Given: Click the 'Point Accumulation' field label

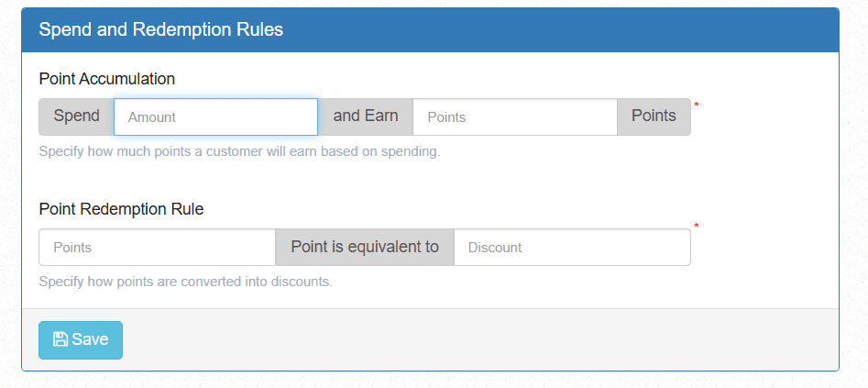Looking at the screenshot, I should [107, 79].
